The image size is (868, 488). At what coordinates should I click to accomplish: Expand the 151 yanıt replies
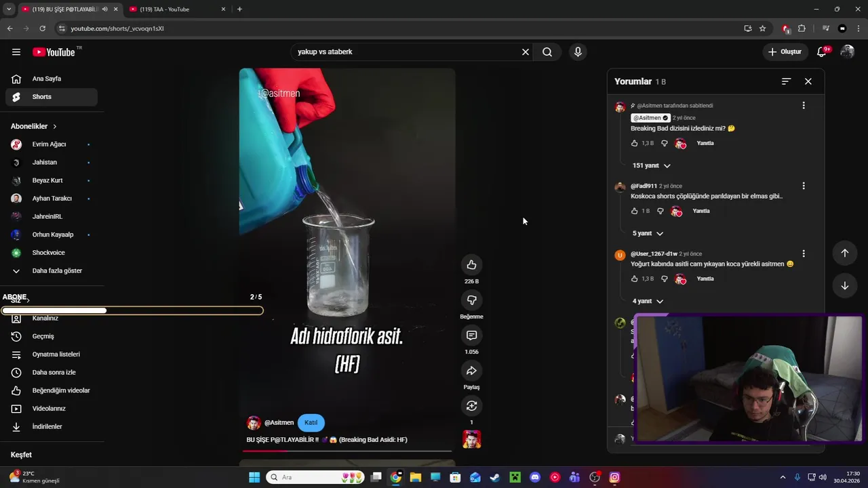tap(651, 165)
